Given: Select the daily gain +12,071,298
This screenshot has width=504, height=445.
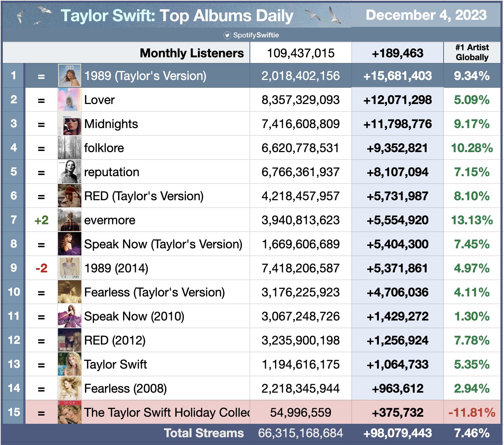Looking at the screenshot, I should point(398,100).
